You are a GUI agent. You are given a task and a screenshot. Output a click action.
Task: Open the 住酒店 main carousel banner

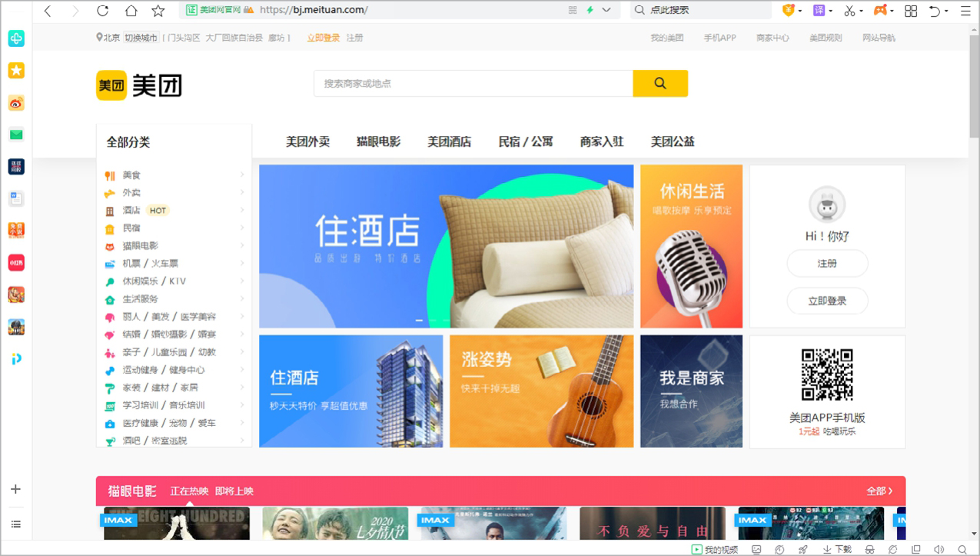click(447, 246)
